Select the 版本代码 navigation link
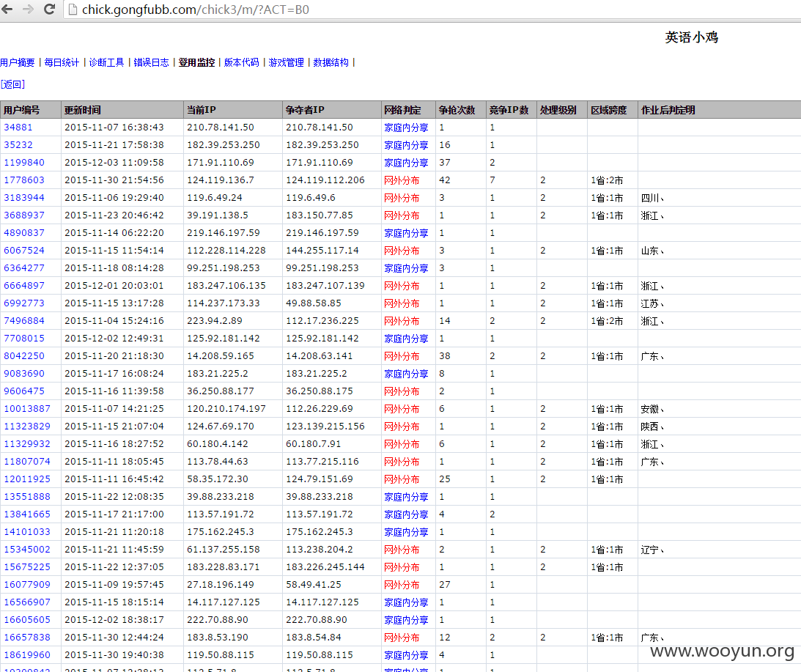 point(241,62)
